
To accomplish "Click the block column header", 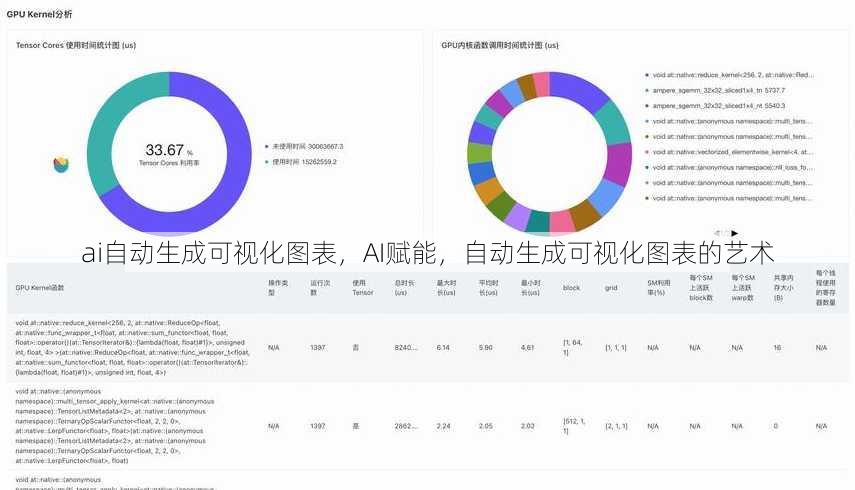I will 571,288.
